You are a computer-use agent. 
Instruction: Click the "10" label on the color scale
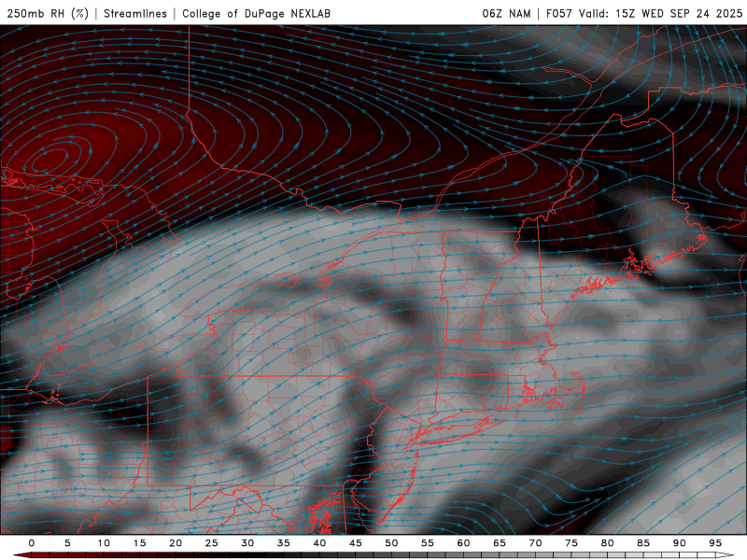pyautogui.click(x=104, y=543)
